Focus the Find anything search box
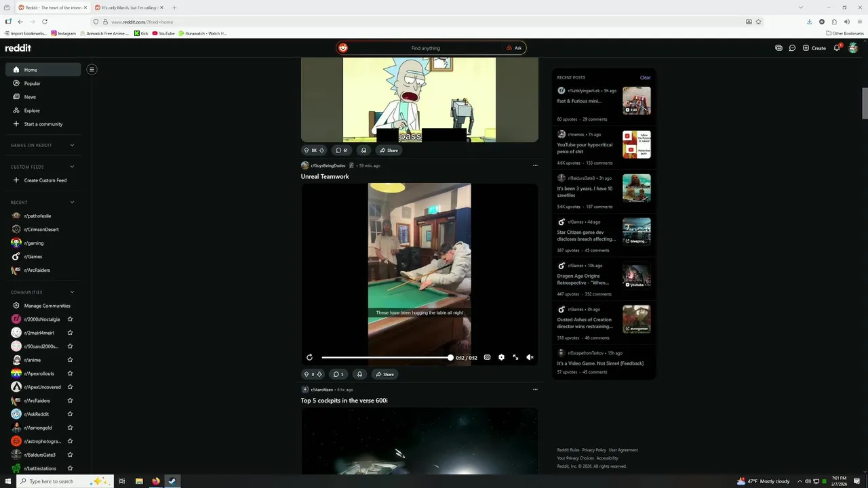This screenshot has width=868, height=488. point(425,48)
